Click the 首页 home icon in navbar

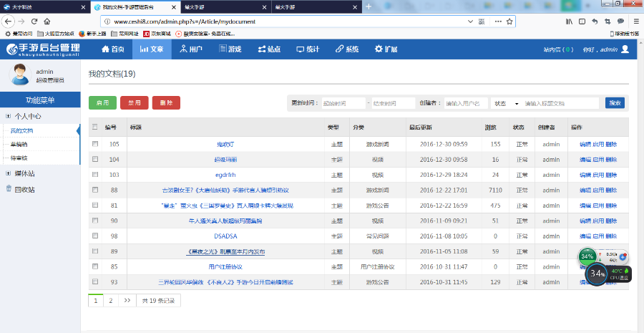click(104, 49)
